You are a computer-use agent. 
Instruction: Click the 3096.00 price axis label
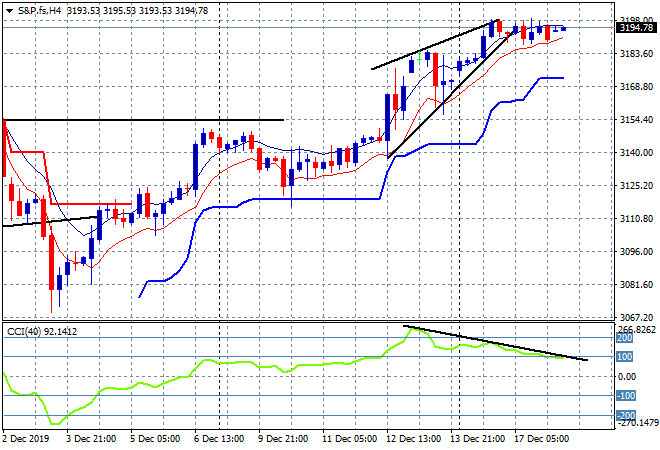636,252
